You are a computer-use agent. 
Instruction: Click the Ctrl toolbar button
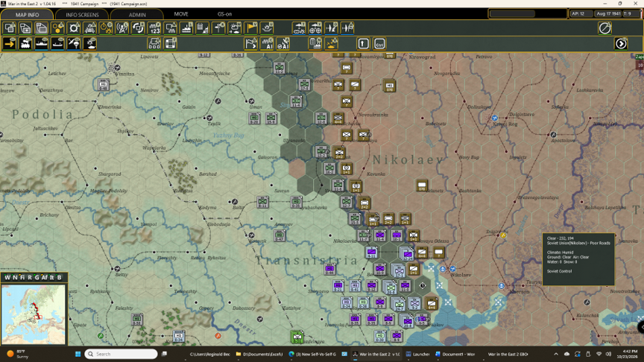[x=379, y=43]
